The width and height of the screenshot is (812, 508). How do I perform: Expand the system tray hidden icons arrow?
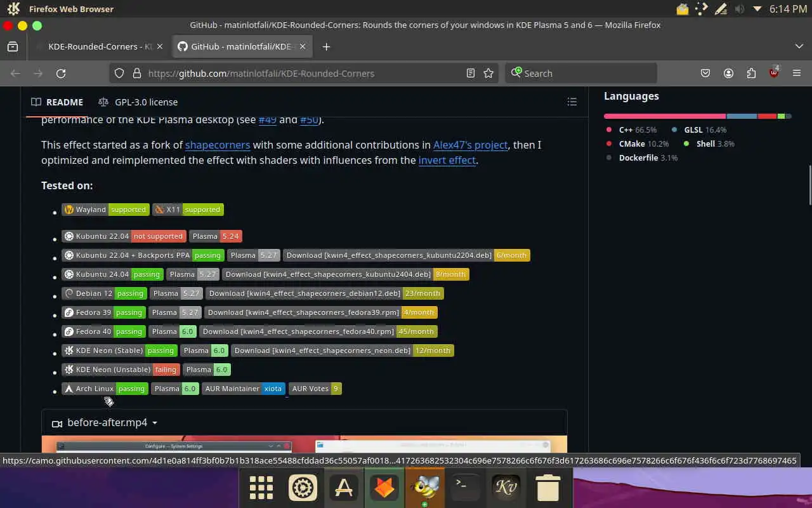[x=757, y=9]
